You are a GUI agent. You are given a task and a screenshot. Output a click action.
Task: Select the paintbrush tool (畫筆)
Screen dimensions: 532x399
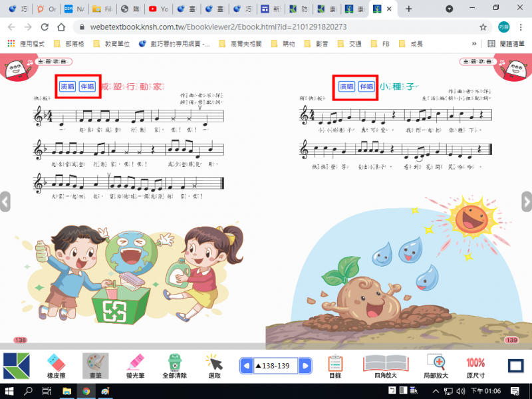click(95, 365)
